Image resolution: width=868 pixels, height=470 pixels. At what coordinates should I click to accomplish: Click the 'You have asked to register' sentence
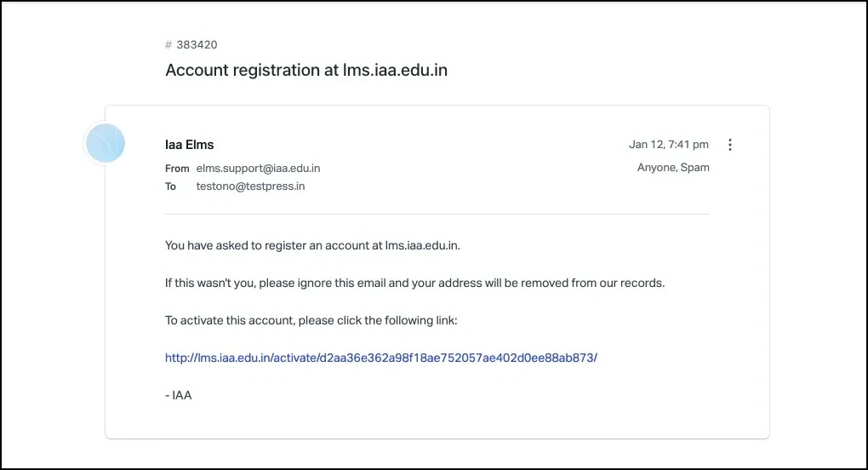tap(312, 246)
